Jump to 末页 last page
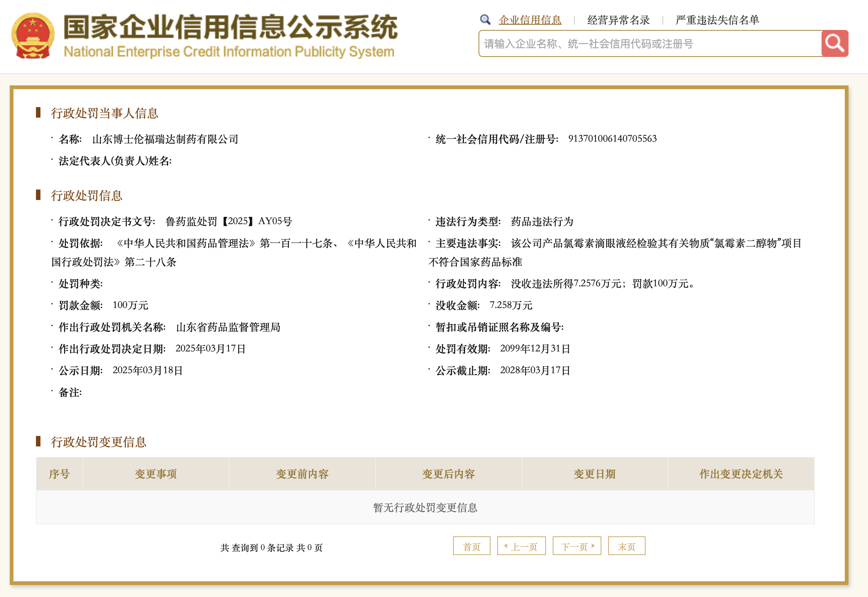Viewport: 868px width, 597px height. (x=626, y=546)
